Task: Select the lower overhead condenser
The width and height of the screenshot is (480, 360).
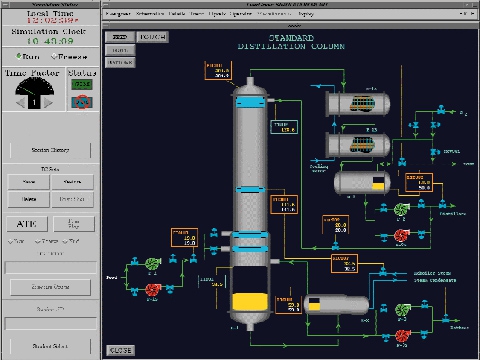Action: 357,145
